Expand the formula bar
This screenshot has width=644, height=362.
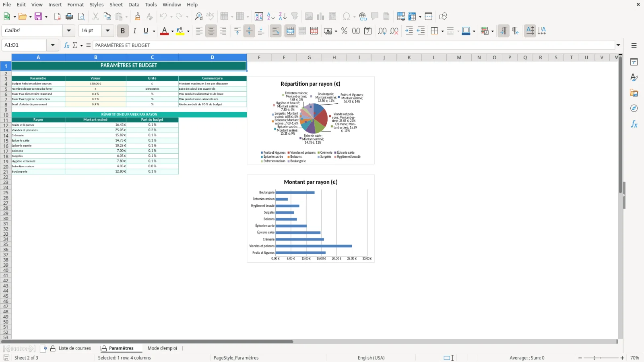619,45
